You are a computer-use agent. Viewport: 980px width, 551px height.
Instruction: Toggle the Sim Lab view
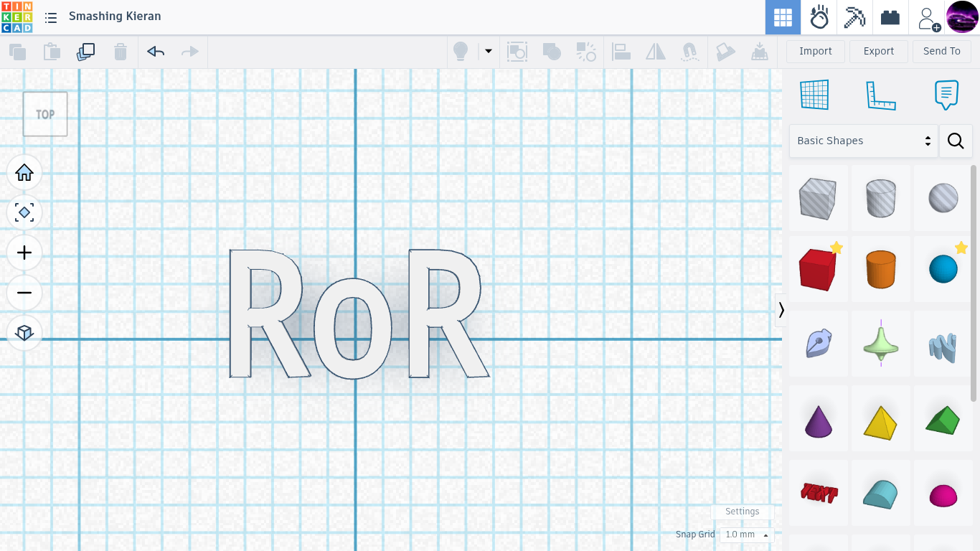819,17
